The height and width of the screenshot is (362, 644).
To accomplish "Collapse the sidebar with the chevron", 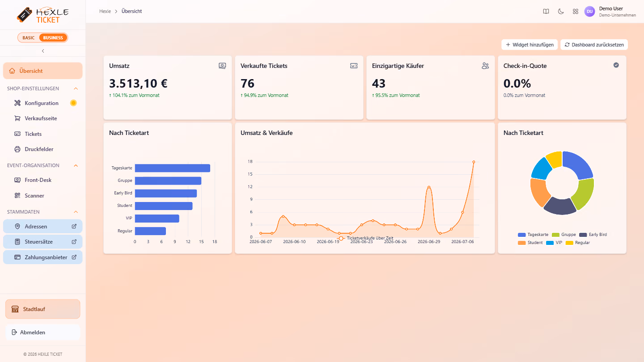I will point(43,51).
